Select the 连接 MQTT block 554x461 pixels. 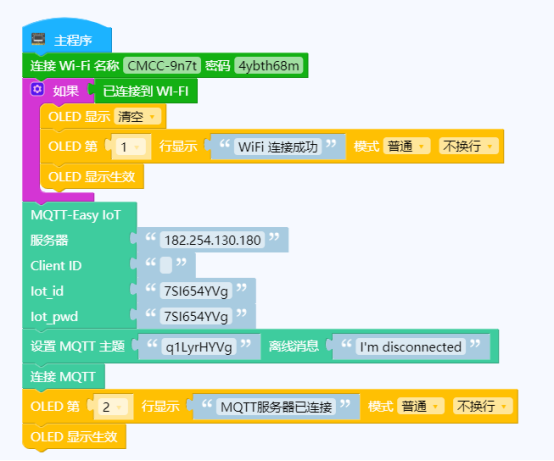click(63, 377)
